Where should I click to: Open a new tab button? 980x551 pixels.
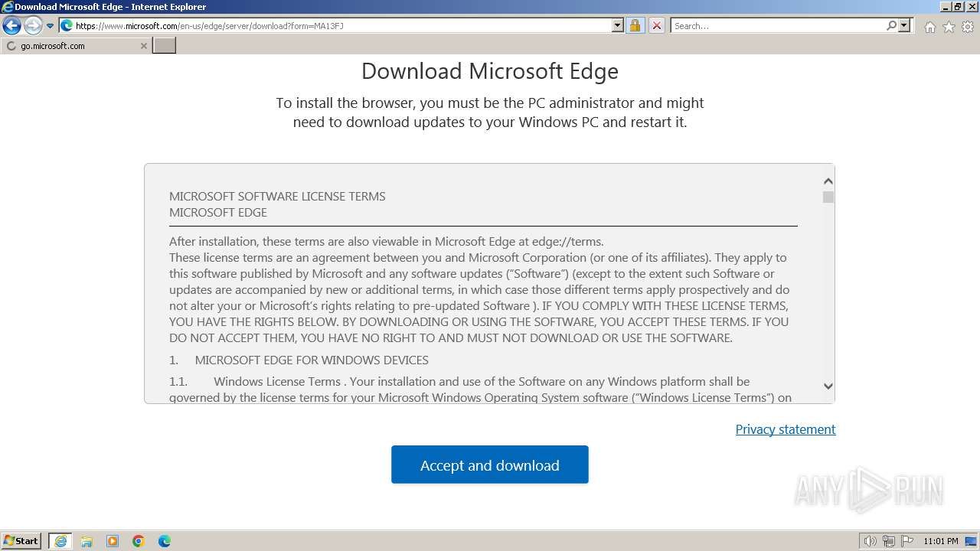(x=165, y=45)
